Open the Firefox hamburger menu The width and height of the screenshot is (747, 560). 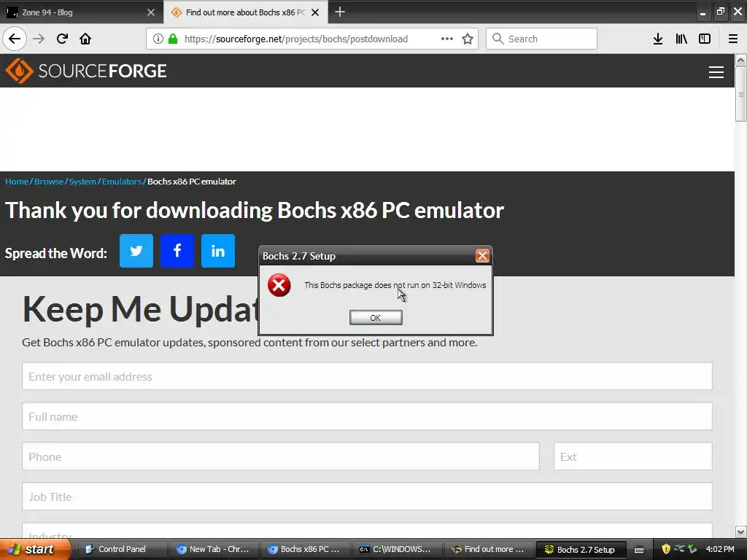point(732,39)
